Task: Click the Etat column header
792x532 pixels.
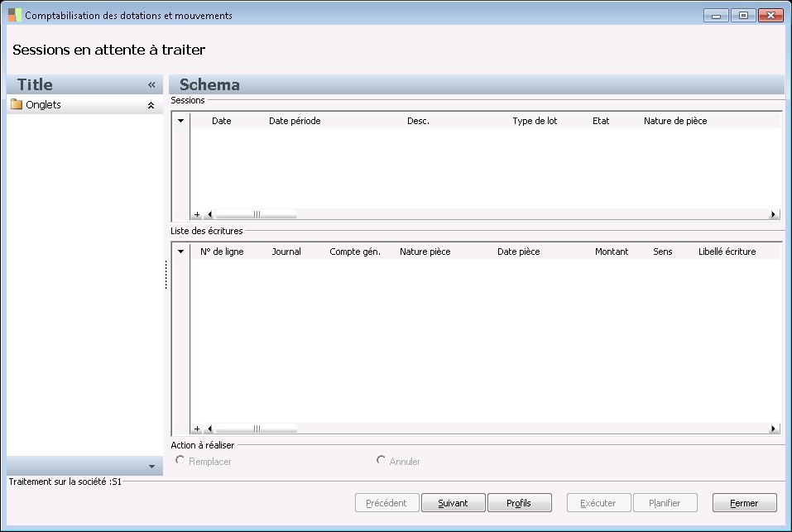Action: pyautogui.click(x=601, y=121)
